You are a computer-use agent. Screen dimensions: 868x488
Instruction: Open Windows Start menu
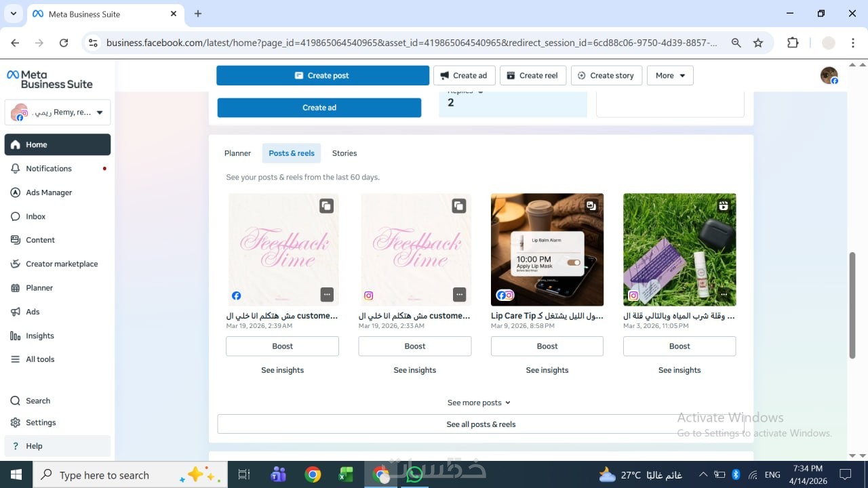pyautogui.click(x=16, y=474)
